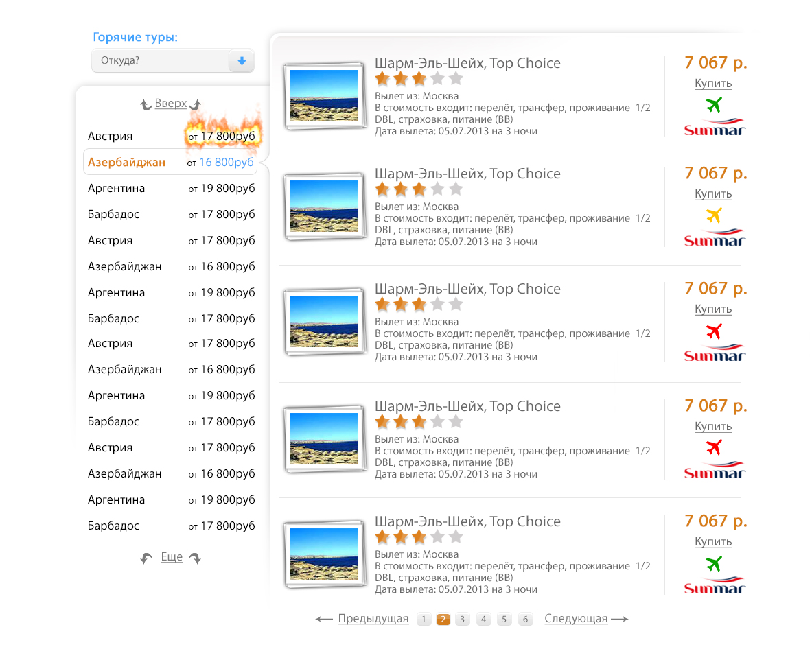Click the green airplane icon in first tour
Image resolution: width=812 pixels, height=671 pixels.
[714, 104]
